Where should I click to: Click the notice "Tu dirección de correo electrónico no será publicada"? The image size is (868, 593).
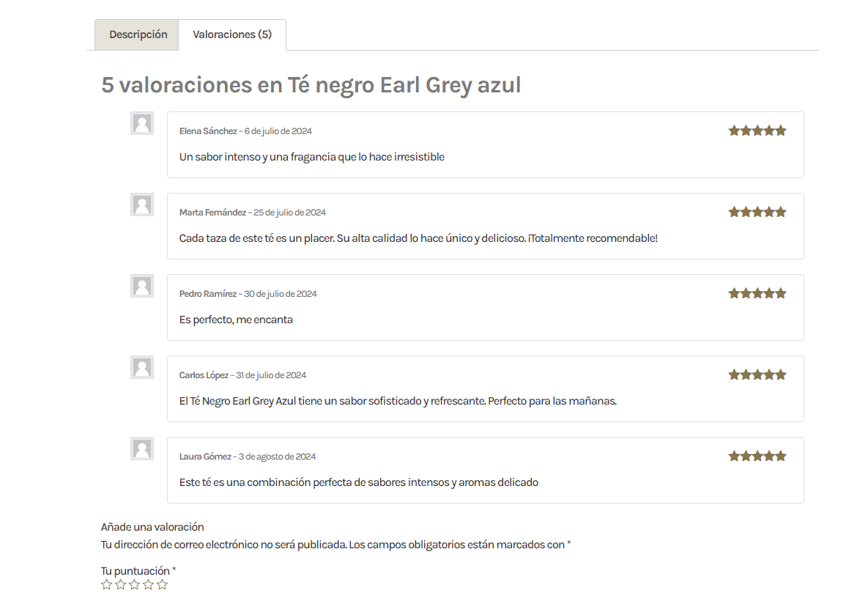tap(223, 545)
